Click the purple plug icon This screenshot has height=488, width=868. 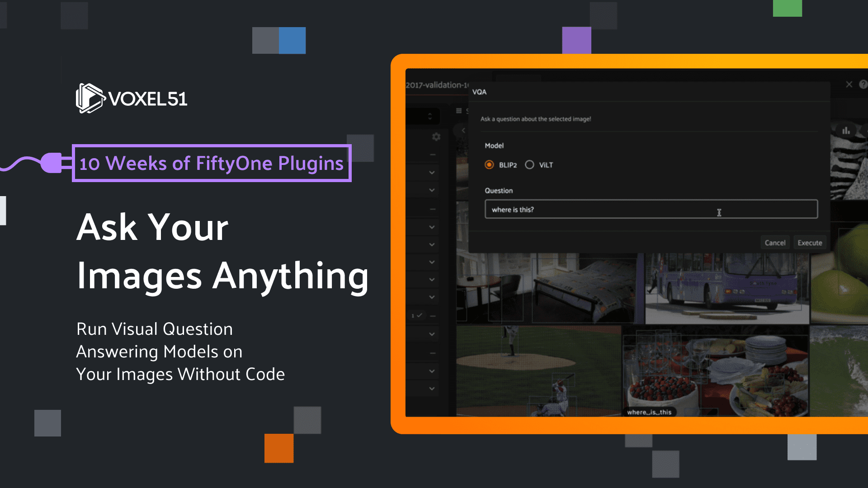click(x=51, y=163)
